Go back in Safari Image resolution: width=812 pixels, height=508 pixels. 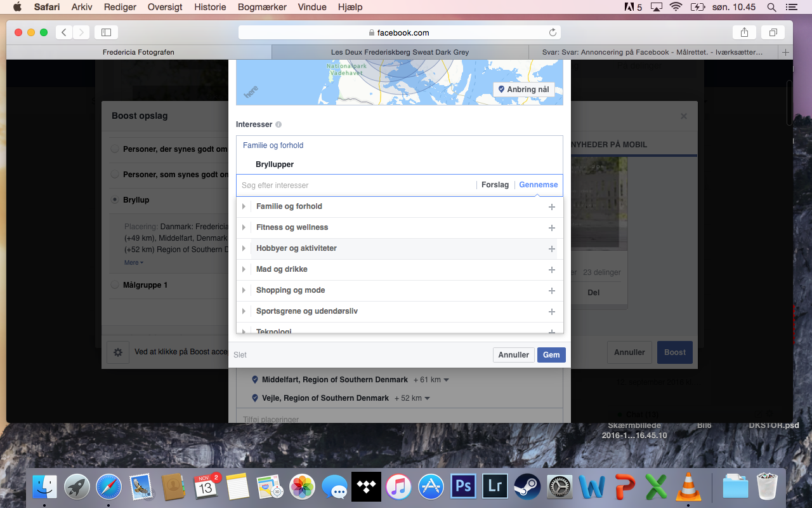[x=63, y=32]
